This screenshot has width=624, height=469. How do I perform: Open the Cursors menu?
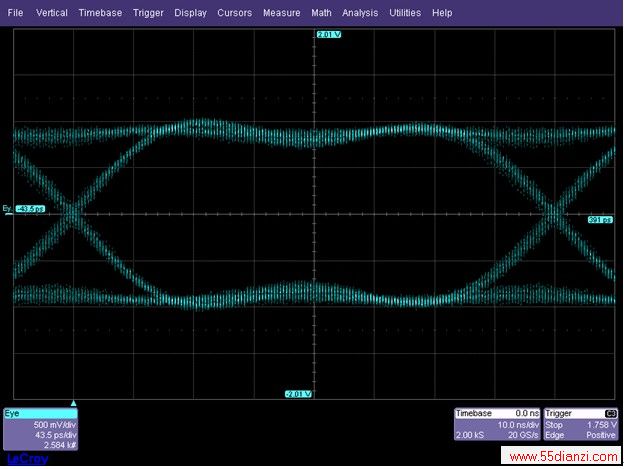point(234,13)
